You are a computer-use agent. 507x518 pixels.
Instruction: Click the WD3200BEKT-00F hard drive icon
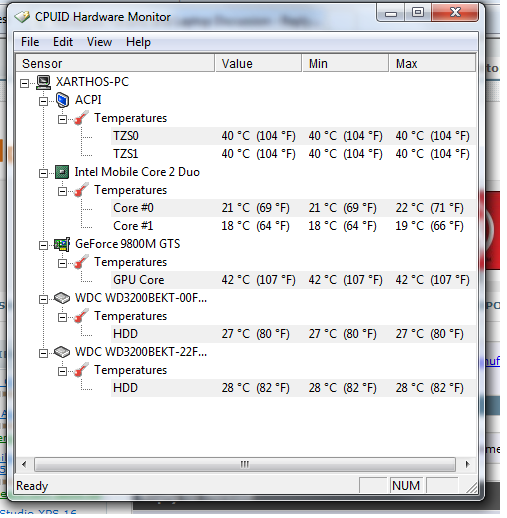tap(62, 298)
